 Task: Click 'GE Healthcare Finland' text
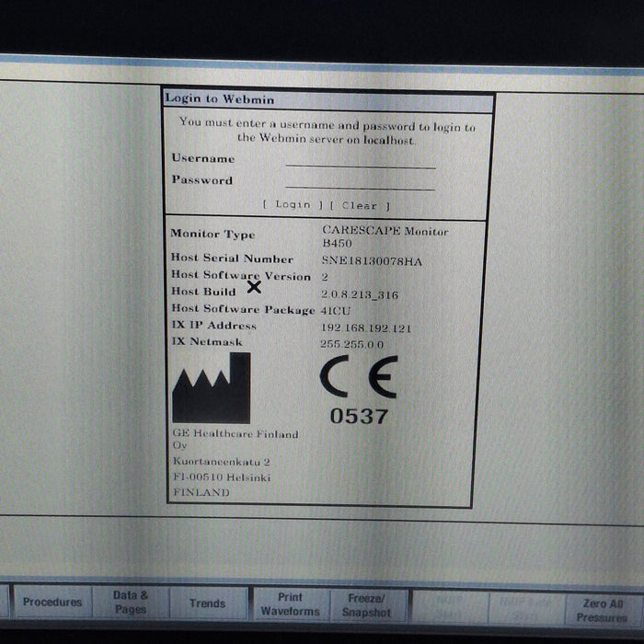(x=236, y=433)
